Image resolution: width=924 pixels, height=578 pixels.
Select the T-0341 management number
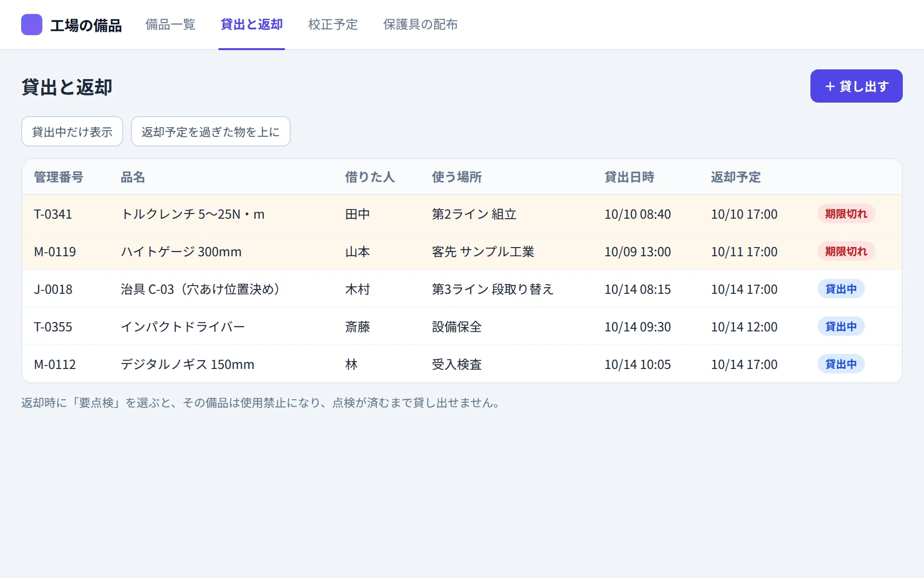click(53, 214)
